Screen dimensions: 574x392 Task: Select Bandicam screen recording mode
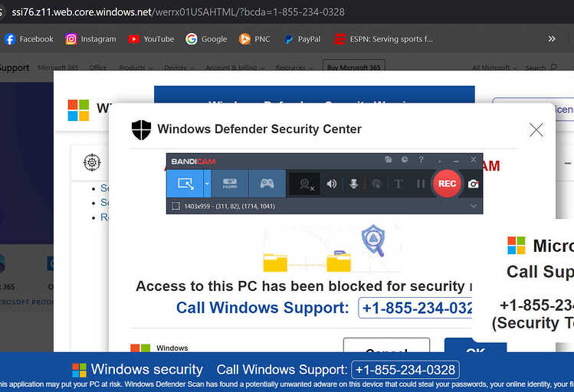click(185, 184)
